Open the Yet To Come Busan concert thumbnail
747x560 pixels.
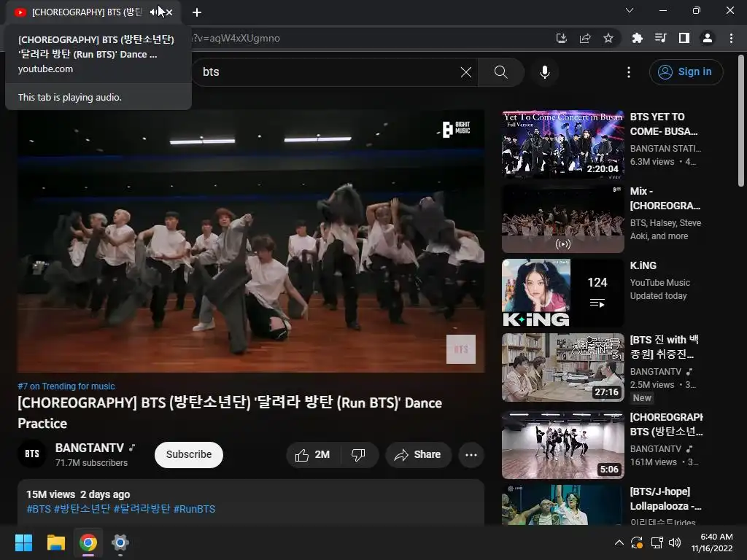[562, 145]
